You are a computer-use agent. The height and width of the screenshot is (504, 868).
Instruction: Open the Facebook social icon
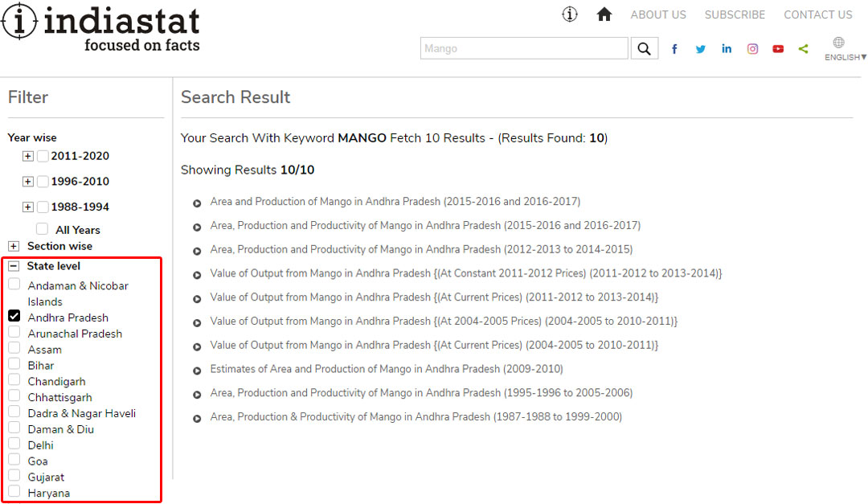coord(674,49)
